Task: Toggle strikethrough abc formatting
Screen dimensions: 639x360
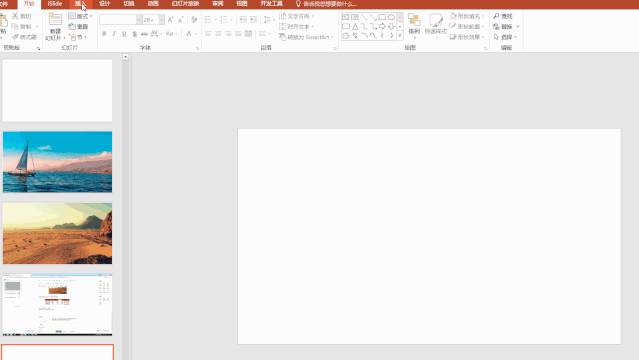Action: (x=144, y=34)
